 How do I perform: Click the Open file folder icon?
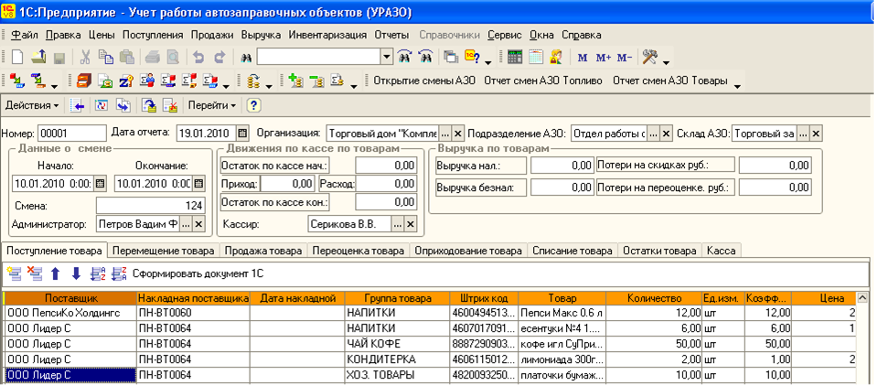38,56
